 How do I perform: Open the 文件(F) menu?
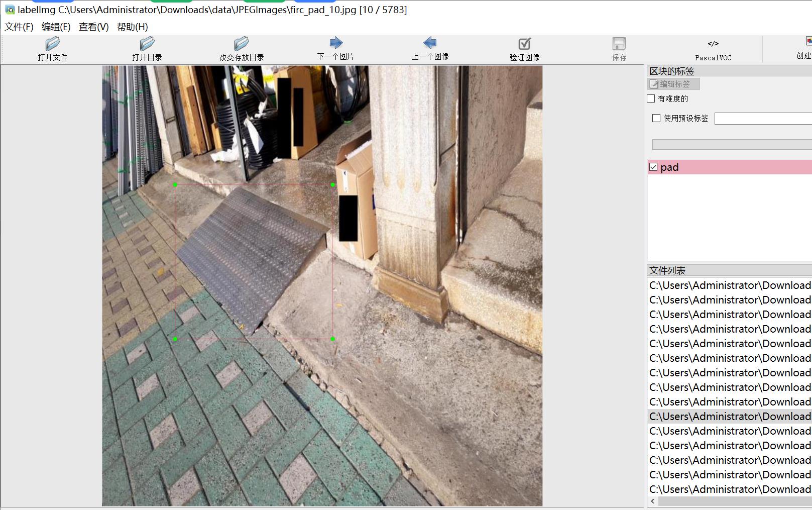(x=19, y=27)
